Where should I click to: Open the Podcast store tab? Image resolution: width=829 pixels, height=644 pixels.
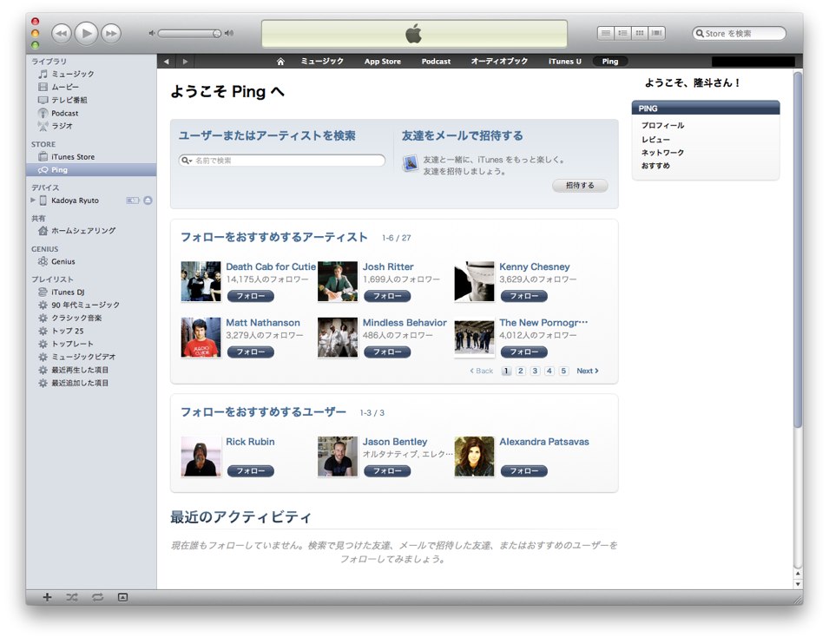click(x=436, y=62)
